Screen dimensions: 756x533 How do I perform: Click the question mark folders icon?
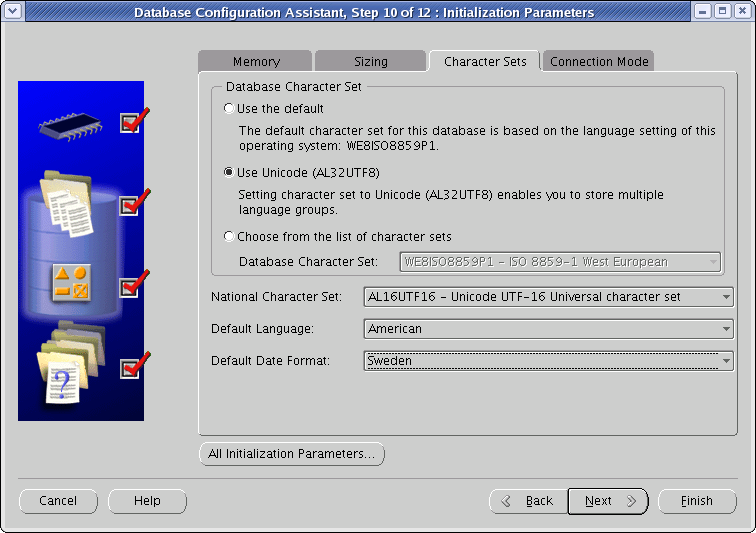70,362
